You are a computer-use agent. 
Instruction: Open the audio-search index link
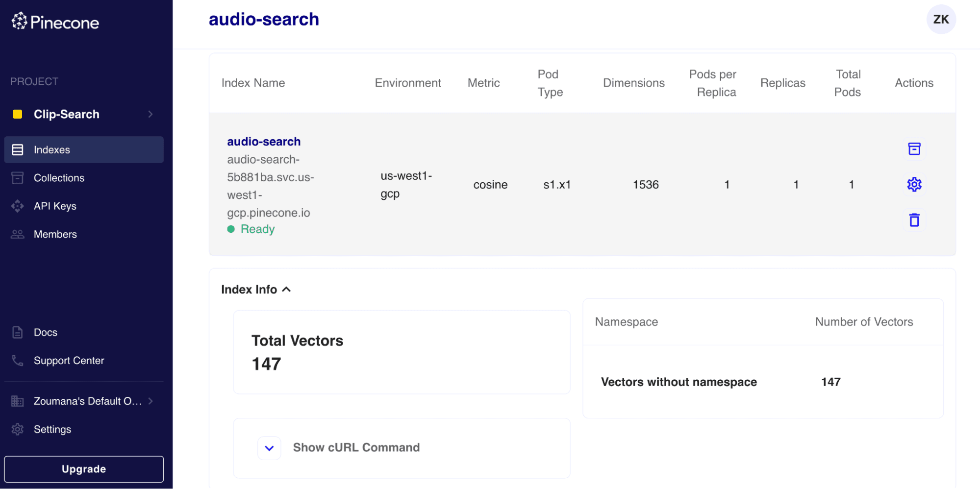point(264,142)
